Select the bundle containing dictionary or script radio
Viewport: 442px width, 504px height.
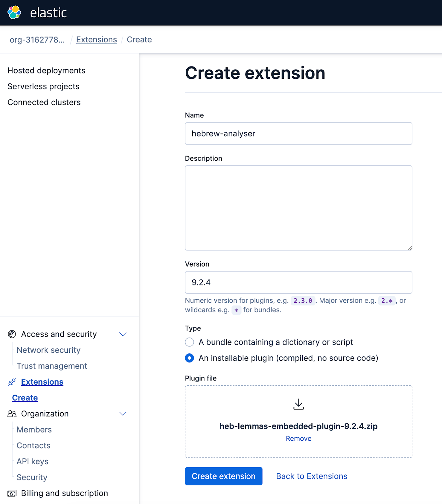[x=189, y=342]
